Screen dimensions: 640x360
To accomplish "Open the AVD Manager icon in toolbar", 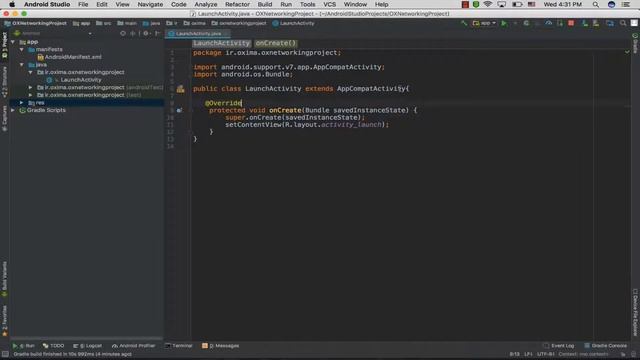I will 585,23.
